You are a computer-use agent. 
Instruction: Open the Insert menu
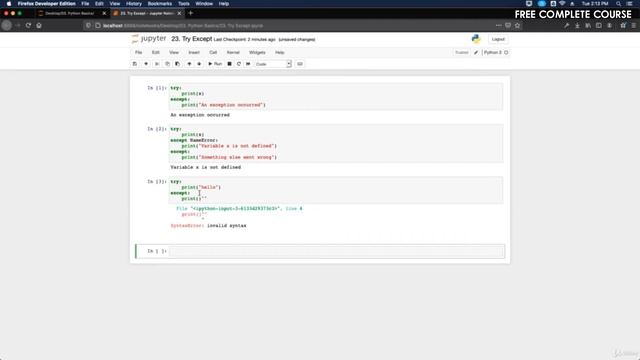194,53
